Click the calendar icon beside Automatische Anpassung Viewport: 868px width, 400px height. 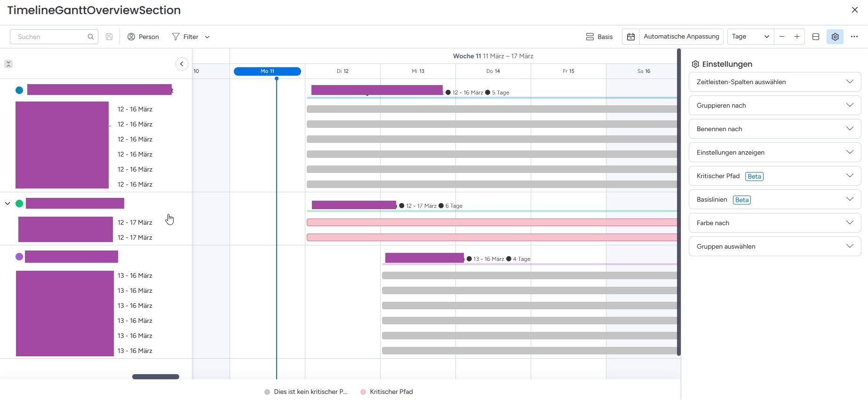[x=631, y=37]
